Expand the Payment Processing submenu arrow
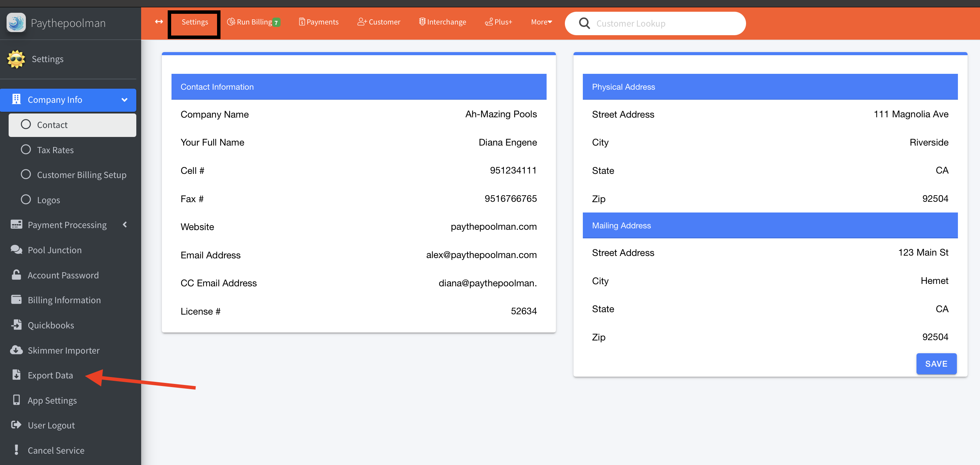Viewport: 980px width, 465px height. [x=125, y=225]
